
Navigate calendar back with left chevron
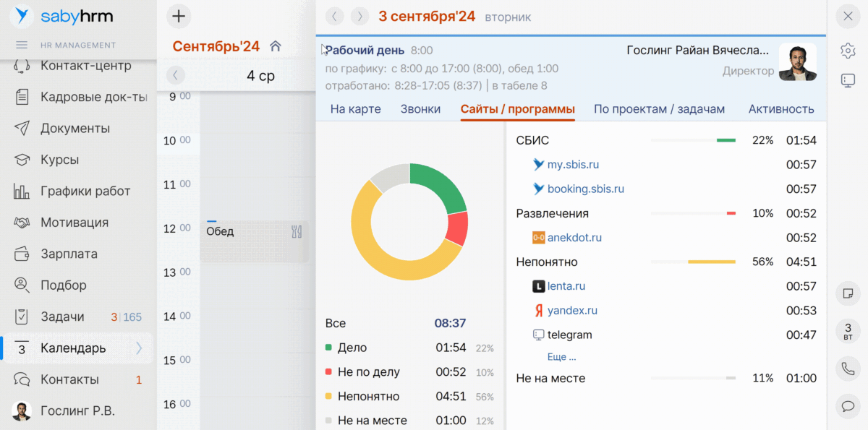(176, 75)
